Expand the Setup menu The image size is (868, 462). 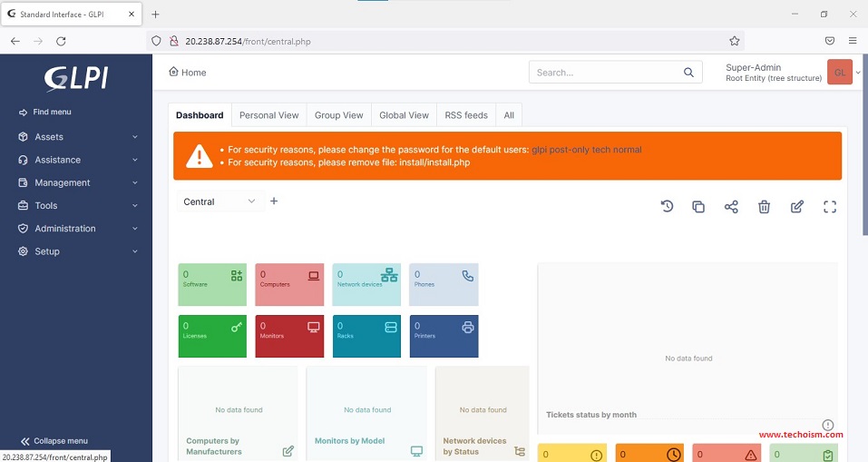[77, 251]
